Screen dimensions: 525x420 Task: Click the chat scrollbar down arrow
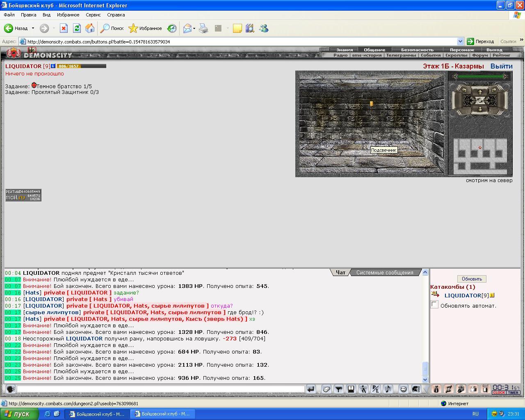click(425, 380)
